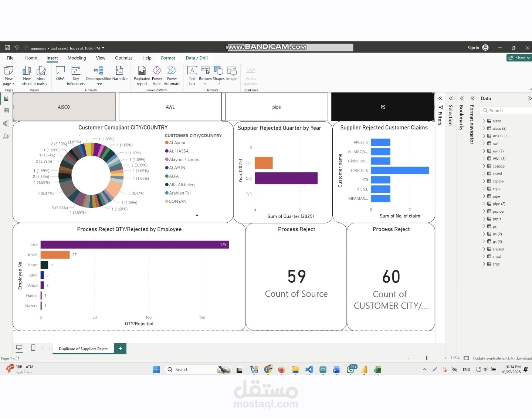Open More visuals menu

pyautogui.click(x=41, y=75)
